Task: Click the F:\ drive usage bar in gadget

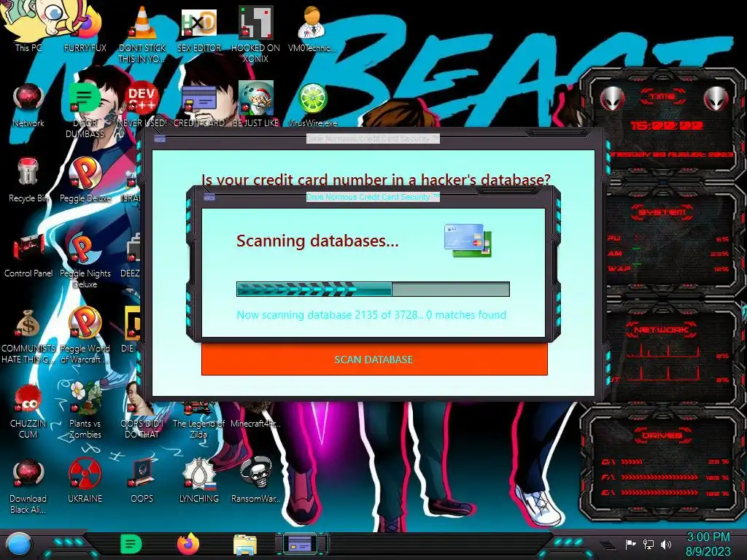Action: click(x=659, y=477)
